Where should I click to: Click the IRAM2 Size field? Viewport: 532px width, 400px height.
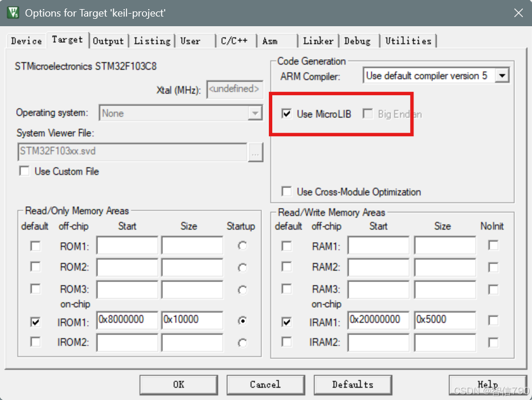click(445, 342)
